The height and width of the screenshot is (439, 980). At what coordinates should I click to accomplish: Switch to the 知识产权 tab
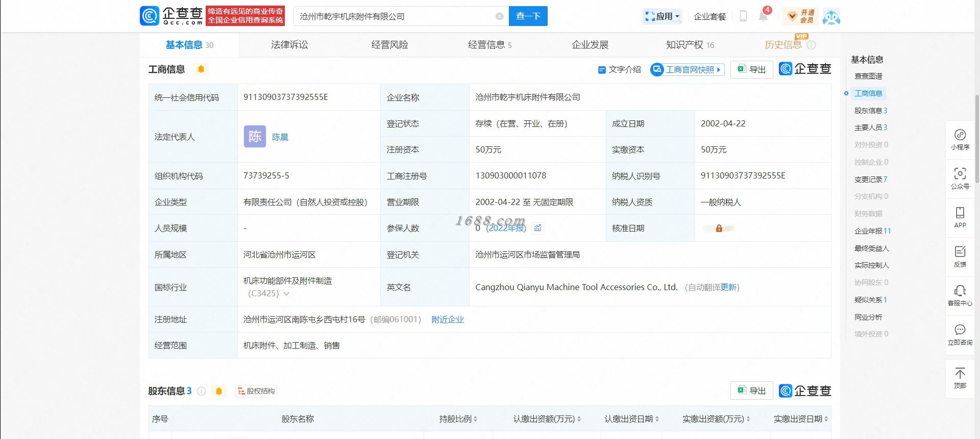click(690, 45)
